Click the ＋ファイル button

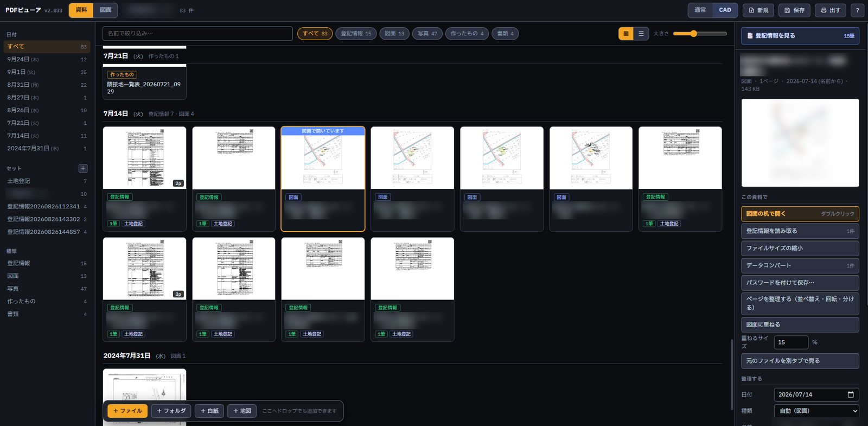pyautogui.click(x=127, y=411)
